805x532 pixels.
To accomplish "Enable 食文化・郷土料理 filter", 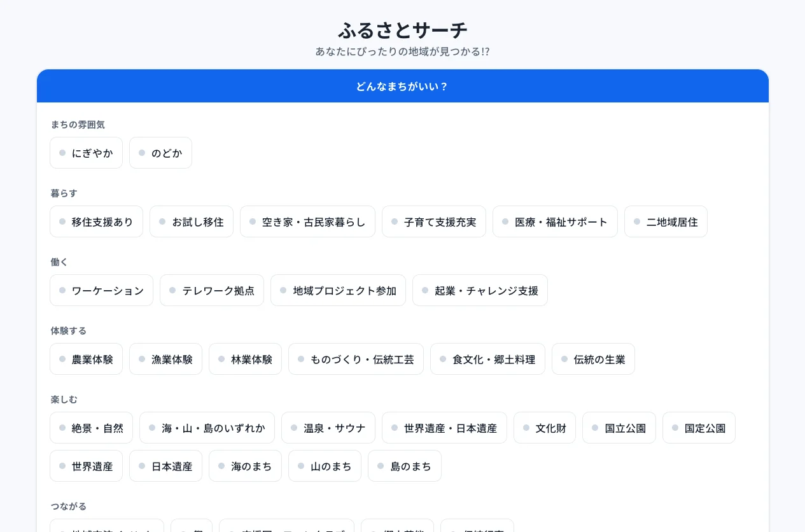I will 487,359.
